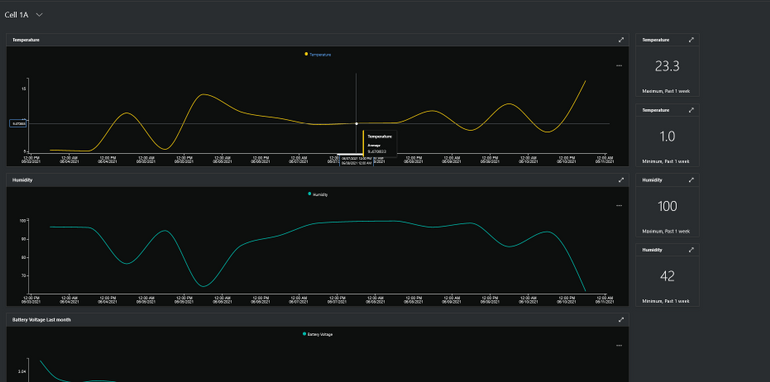Click the Battery Voltage Last month title
The width and height of the screenshot is (770, 382).
coord(42,320)
